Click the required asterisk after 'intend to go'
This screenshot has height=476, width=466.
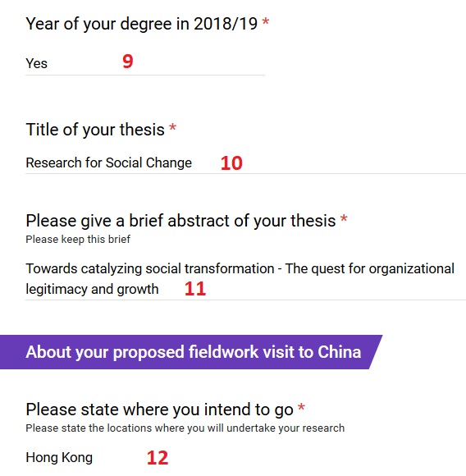[x=301, y=407]
